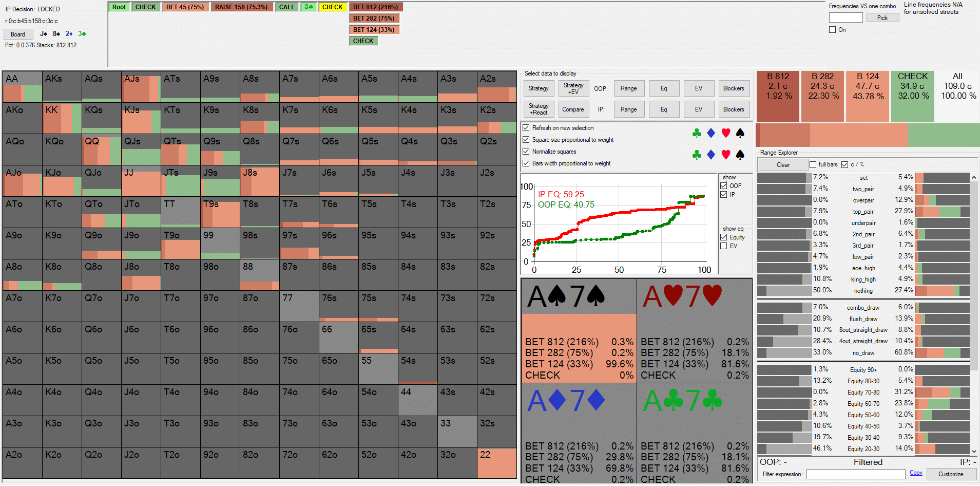Choose the BET 282 (75%) tree option
Image resolution: width=980 pixels, height=486 pixels.
pyautogui.click(x=374, y=18)
